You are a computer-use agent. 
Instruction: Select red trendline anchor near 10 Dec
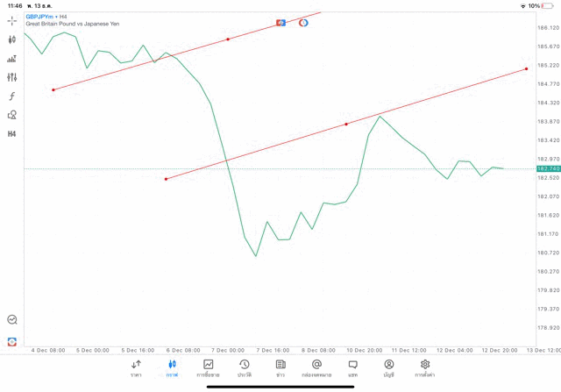point(346,125)
